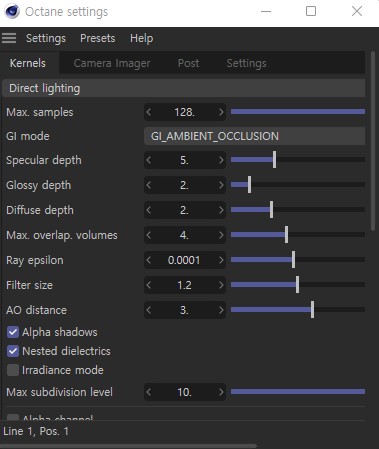Decrease Max subdivision level value
Image resolution: width=379 pixels, height=449 pixels.
coord(149,392)
